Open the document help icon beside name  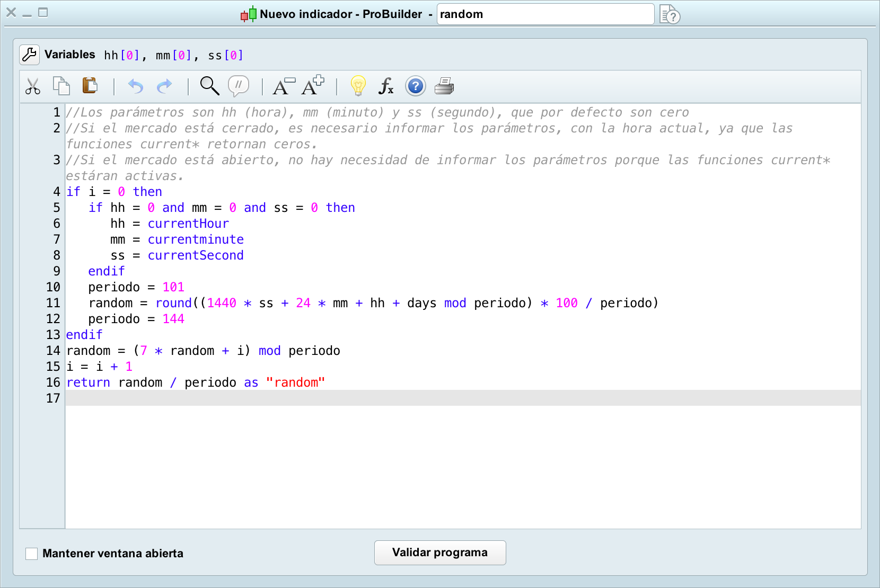point(670,15)
